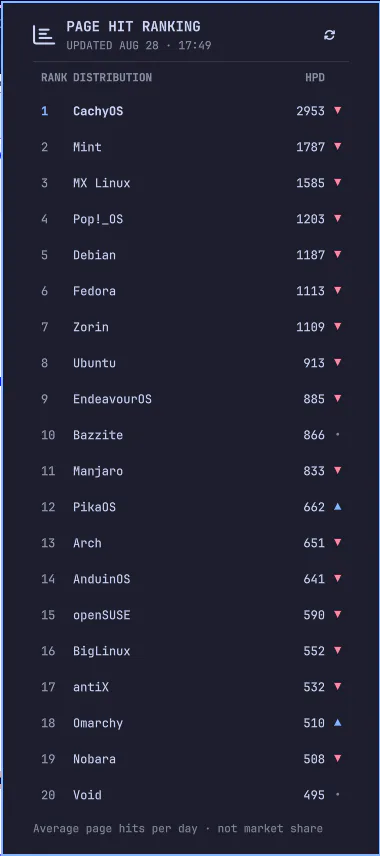This screenshot has width=380, height=856.
Task: Open the CachyOS distribution entry
Action: (x=98, y=111)
